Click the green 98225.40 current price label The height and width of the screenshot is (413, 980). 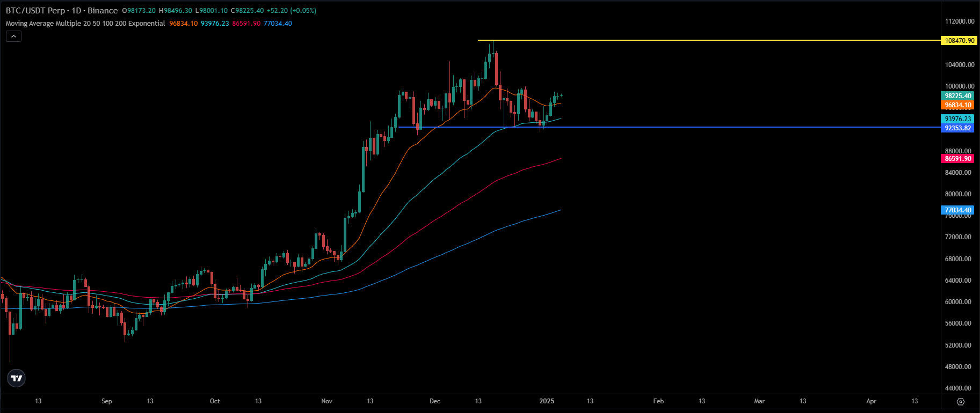(958, 96)
